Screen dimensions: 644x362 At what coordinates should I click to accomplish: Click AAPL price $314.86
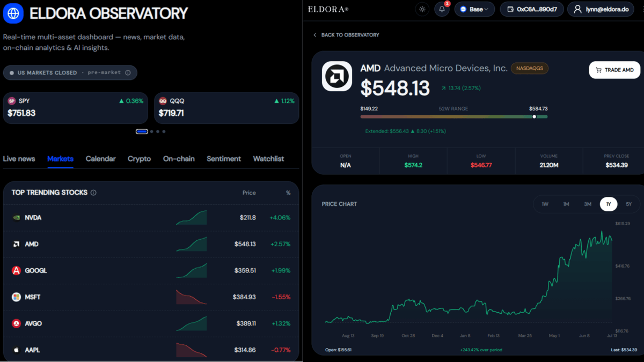pos(245,350)
